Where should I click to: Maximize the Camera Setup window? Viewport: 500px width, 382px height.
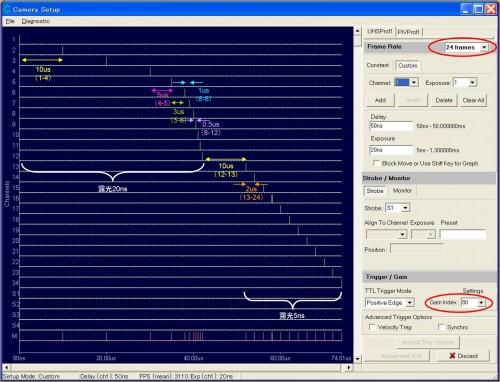(479, 9)
